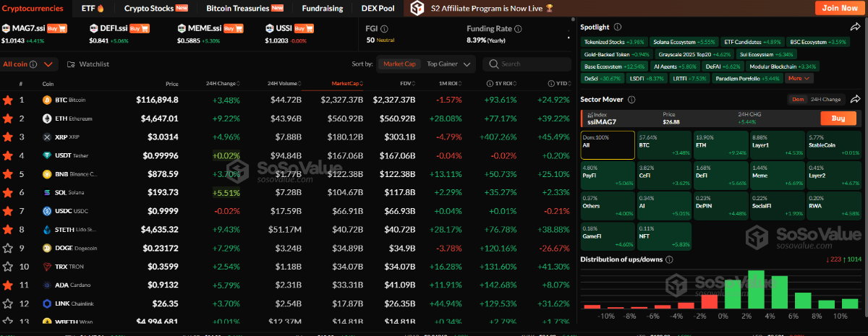Click the Join Now button
The image size is (868, 336).
(840, 8)
